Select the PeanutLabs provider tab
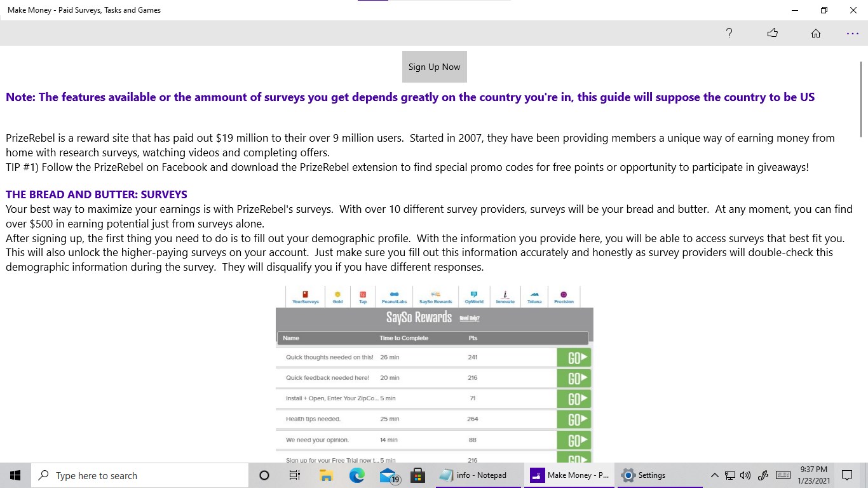Image resolution: width=868 pixels, height=488 pixels. 394,297
